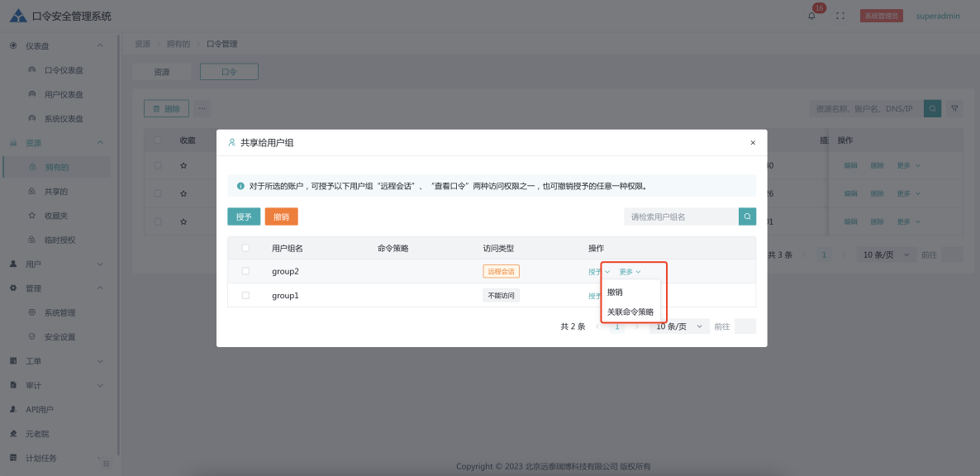This screenshot has width=980, height=476.
Task: Click the orange 撤销 button
Action: click(281, 217)
